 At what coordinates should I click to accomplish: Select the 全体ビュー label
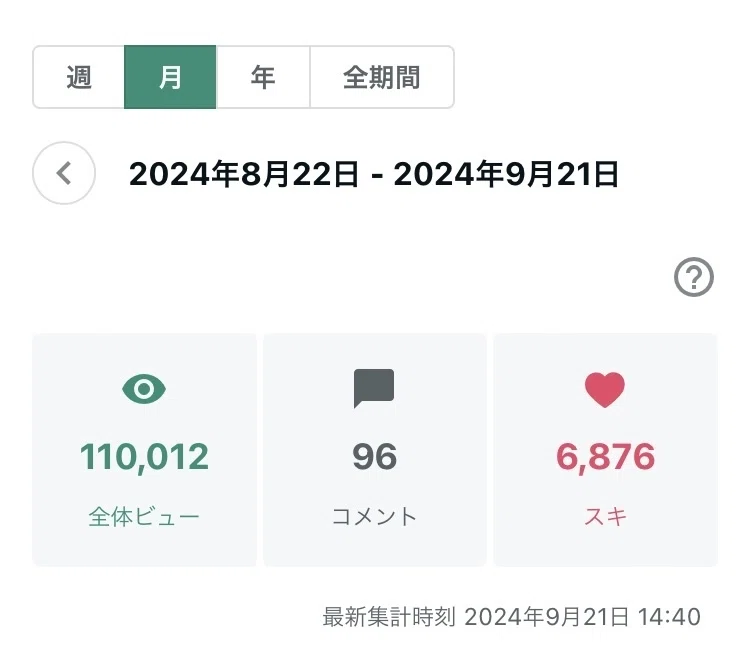[x=144, y=517]
